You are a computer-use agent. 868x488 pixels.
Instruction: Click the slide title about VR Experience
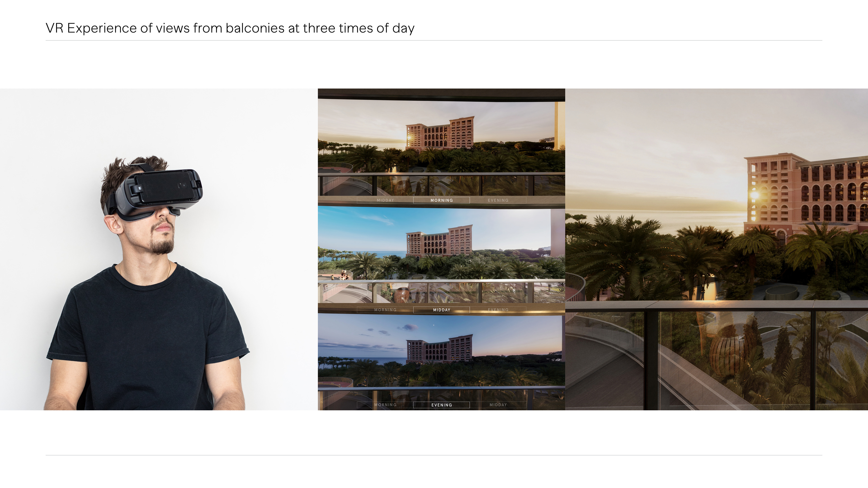click(x=230, y=28)
